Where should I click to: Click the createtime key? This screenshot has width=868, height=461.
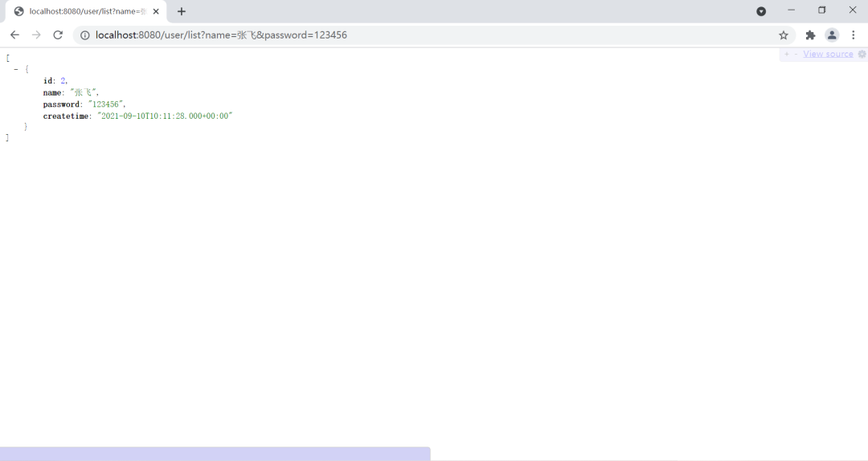(65, 116)
